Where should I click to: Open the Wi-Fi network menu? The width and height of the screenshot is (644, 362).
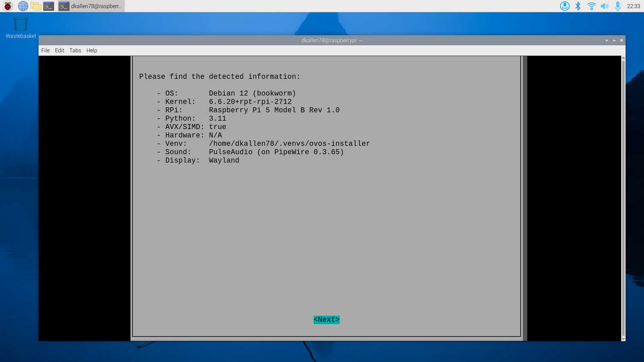point(591,6)
